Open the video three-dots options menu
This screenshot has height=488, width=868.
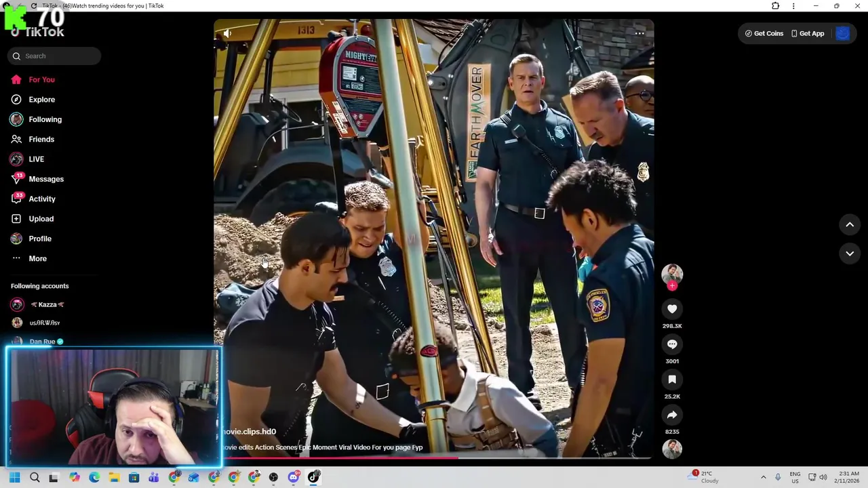[639, 33]
